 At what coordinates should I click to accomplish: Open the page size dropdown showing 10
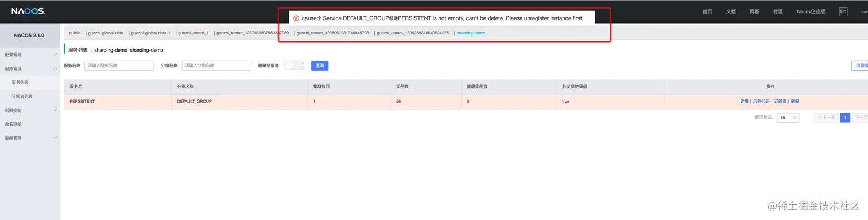pos(788,118)
